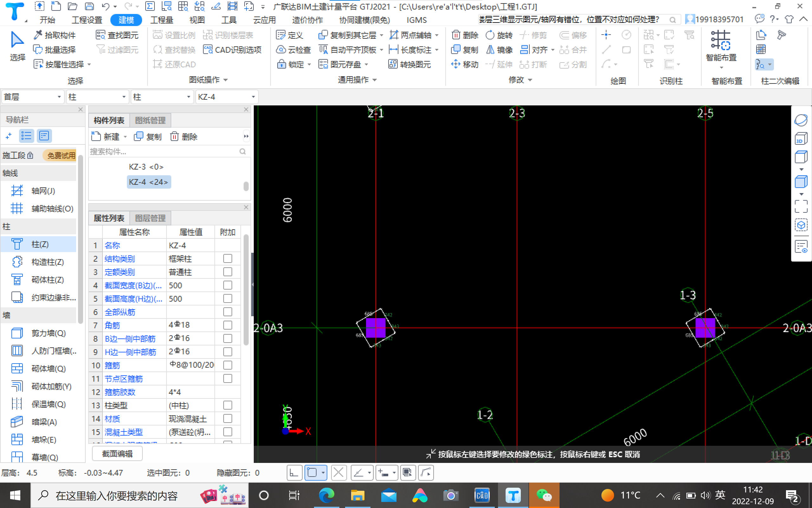812x508 pixels.
Task: Open the 视图 ribbon tab
Action: (197, 20)
